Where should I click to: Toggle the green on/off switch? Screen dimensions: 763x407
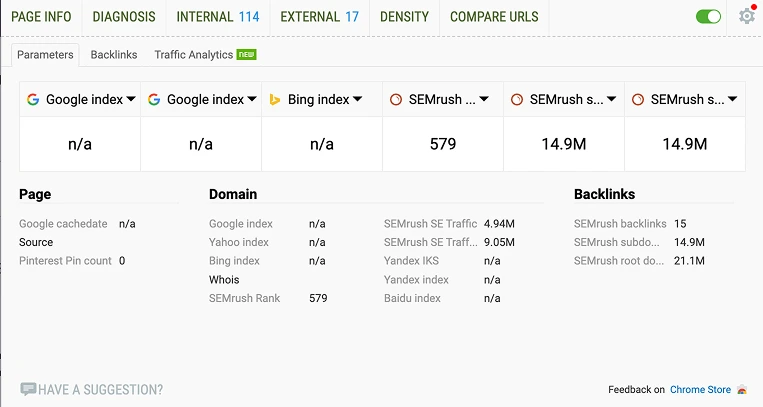click(x=708, y=17)
